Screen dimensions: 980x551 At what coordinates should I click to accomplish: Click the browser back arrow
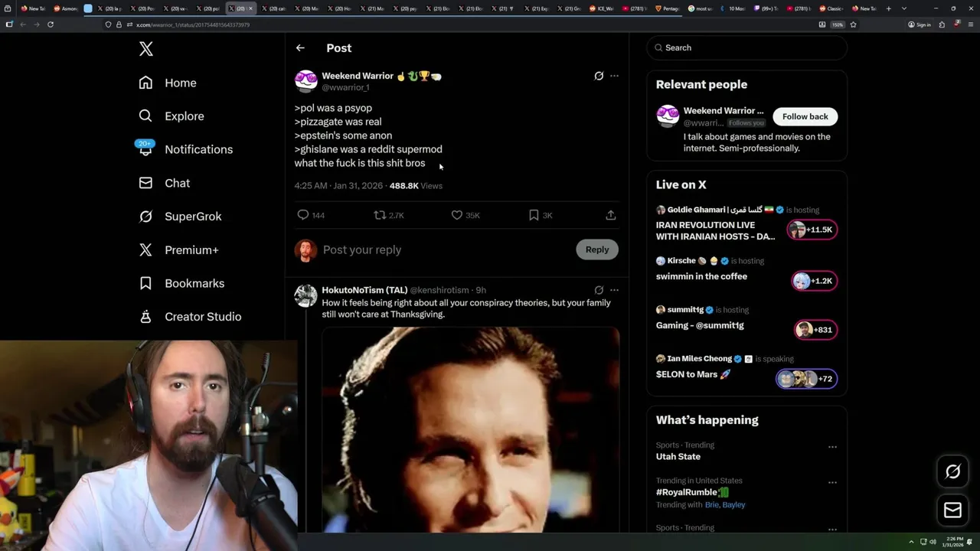click(x=22, y=24)
